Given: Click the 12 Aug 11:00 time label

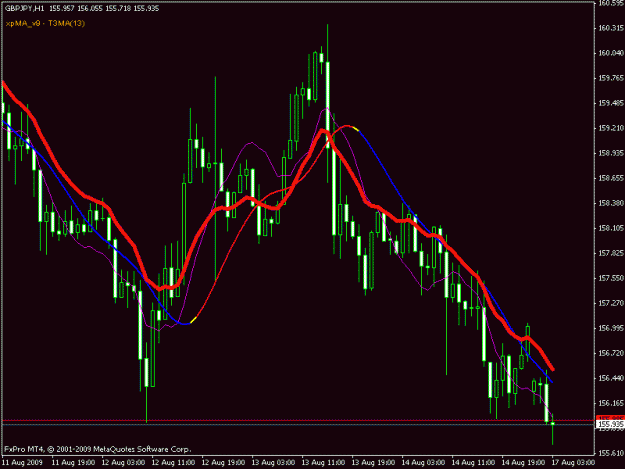Looking at the screenshot, I should point(173,463).
